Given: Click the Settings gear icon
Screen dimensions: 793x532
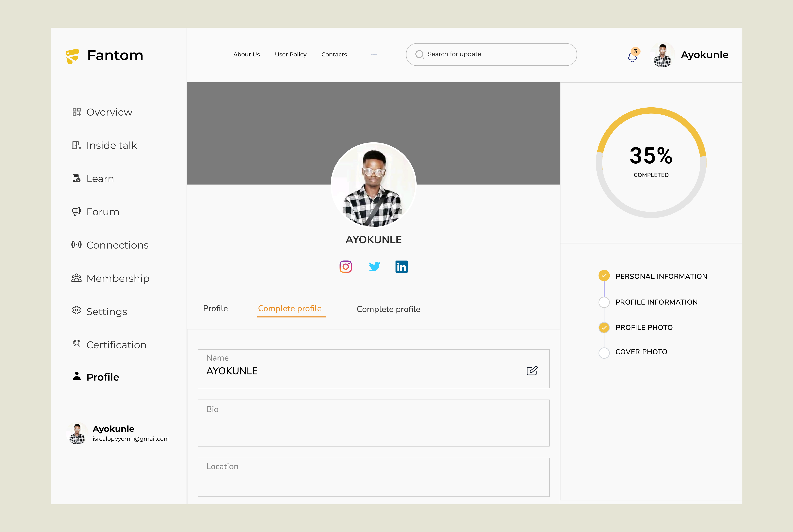Looking at the screenshot, I should pyautogui.click(x=76, y=310).
